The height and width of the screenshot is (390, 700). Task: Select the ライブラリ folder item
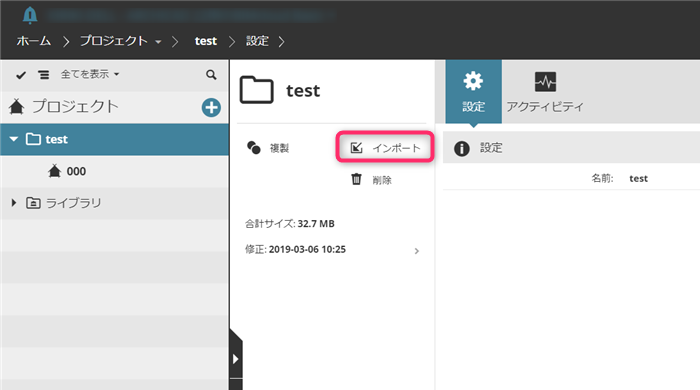click(64, 203)
